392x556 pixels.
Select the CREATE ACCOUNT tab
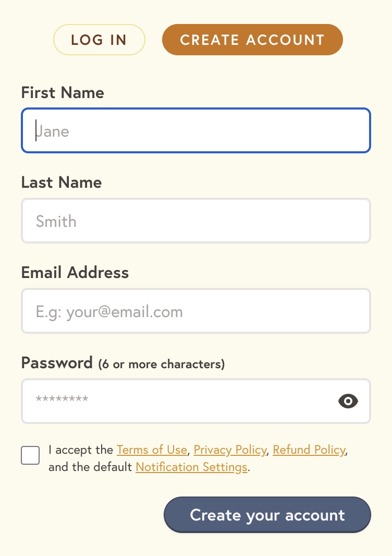pos(252,40)
